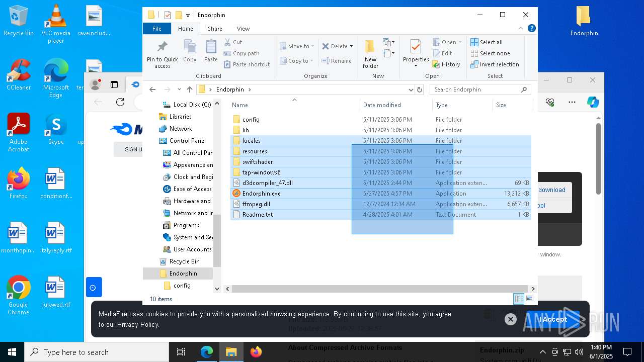
Task: Click the Type here to search box
Action: point(97,352)
